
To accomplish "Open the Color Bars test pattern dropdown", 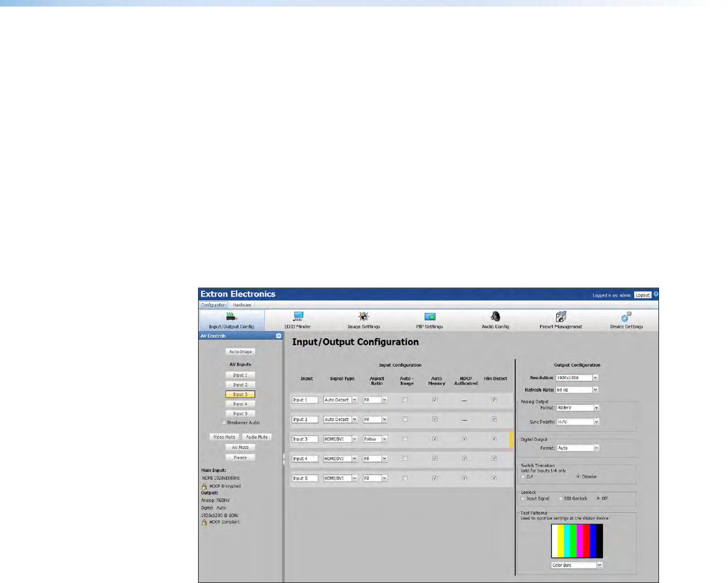I will pos(577,565).
